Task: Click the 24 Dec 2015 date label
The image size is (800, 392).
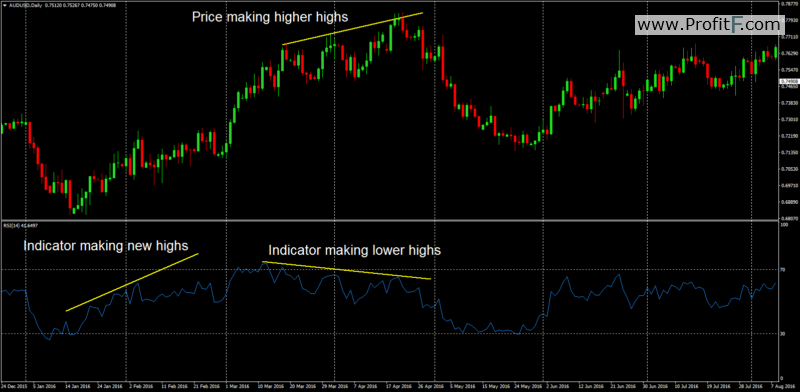Action: pyautogui.click(x=13, y=387)
